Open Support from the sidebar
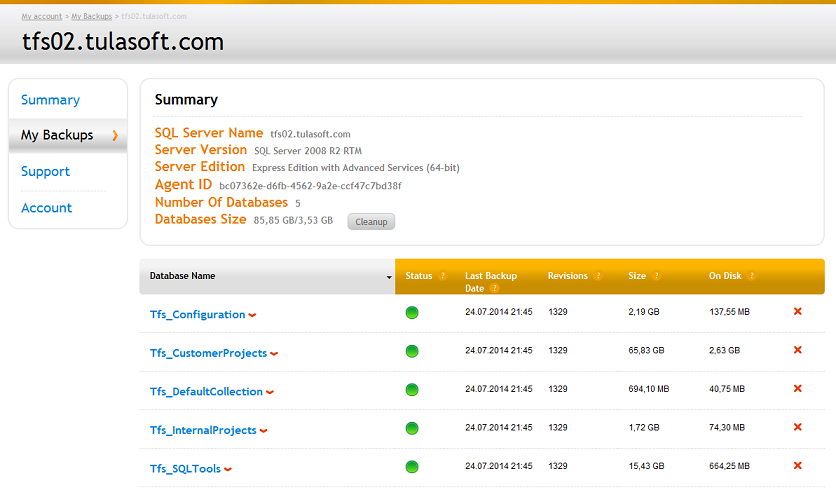Screen dimensions: 836x490 pyautogui.click(x=45, y=172)
